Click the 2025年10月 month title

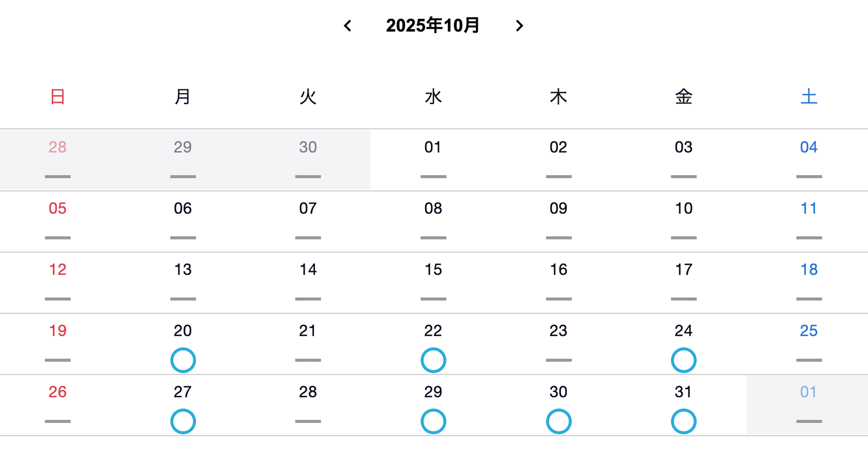coord(433,26)
